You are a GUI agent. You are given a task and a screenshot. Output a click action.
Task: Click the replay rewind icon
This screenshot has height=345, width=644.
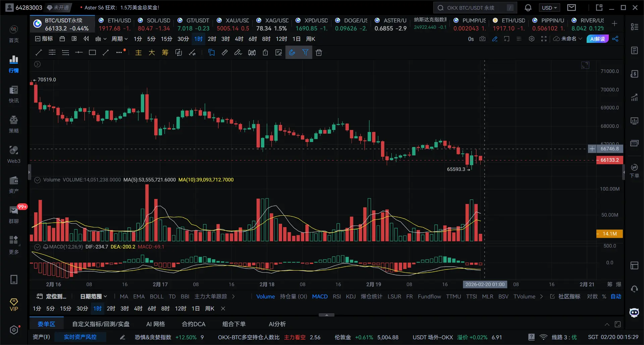coord(86,39)
